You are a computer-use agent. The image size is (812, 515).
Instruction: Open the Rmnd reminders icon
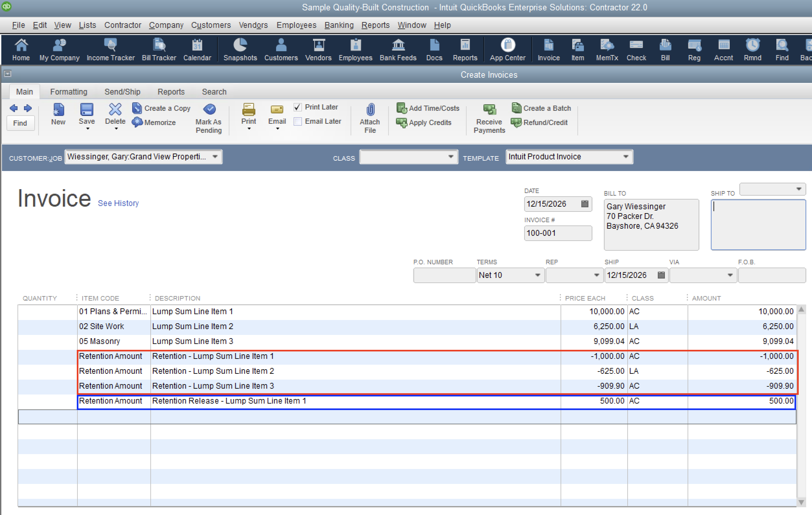753,50
